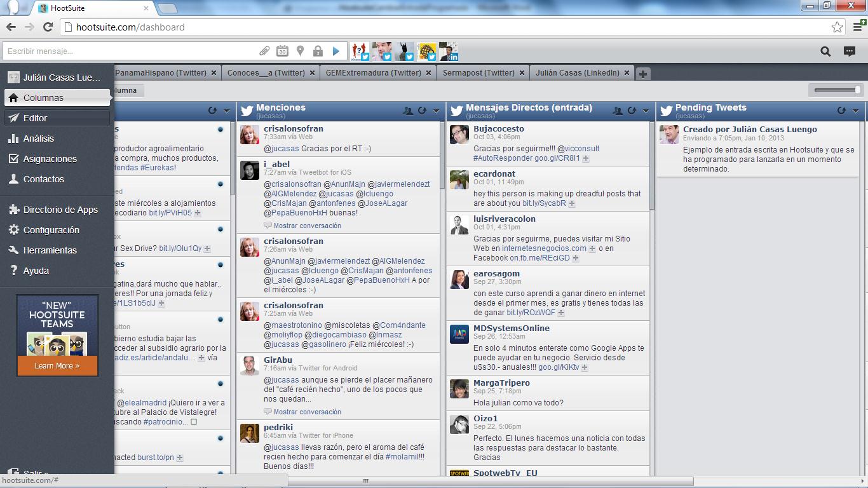Screen dimensions: 868x488
Task: Open Ayuda in the sidebar
Action: tap(57, 271)
